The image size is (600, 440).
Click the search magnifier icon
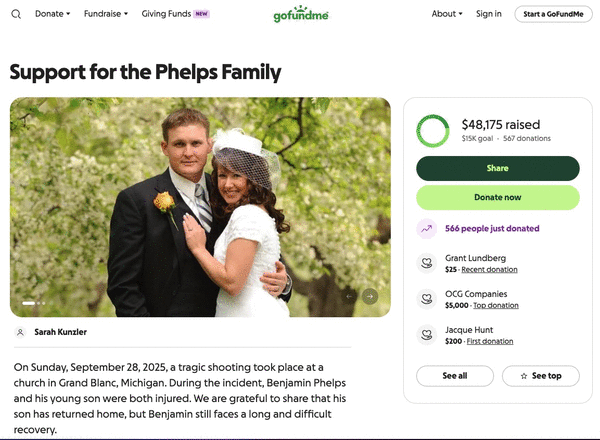(x=16, y=14)
